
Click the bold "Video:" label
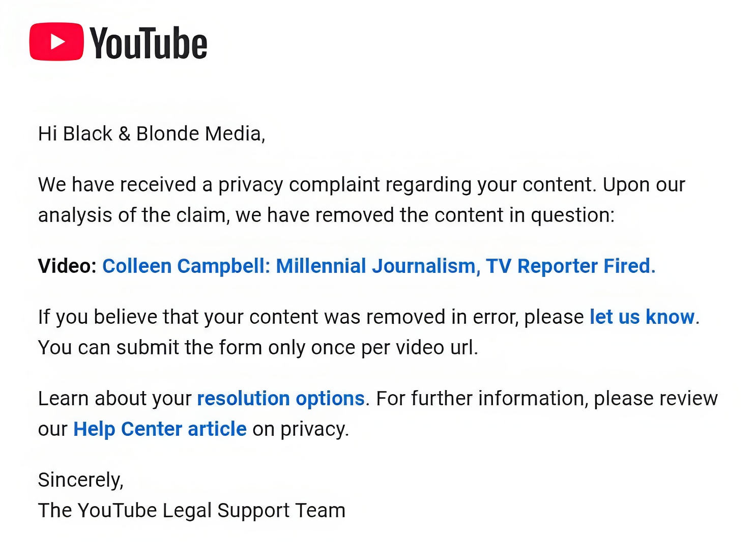(x=67, y=266)
